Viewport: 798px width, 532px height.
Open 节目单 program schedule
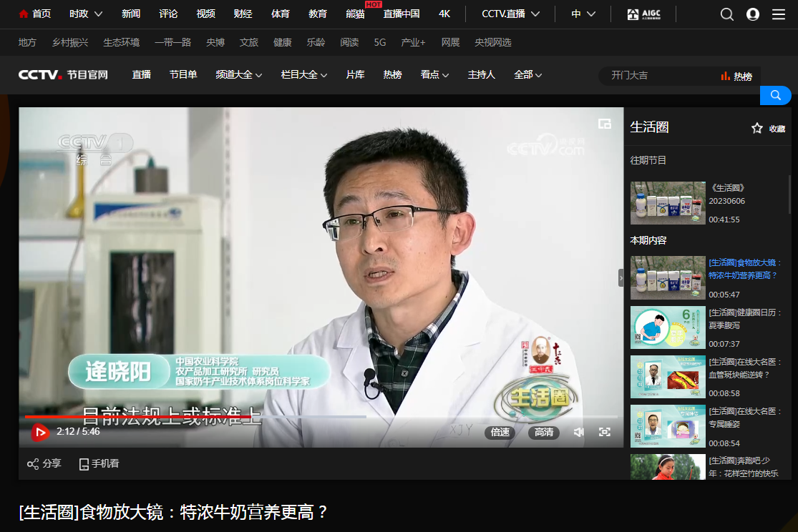[x=183, y=75]
